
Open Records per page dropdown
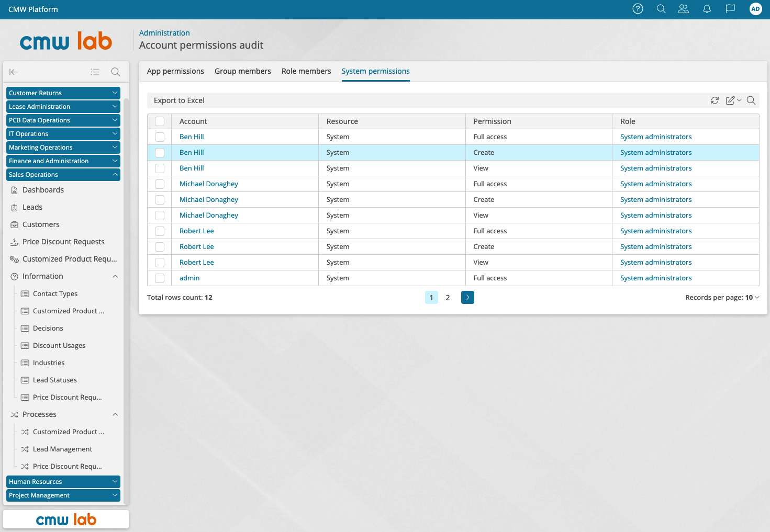tap(722, 297)
